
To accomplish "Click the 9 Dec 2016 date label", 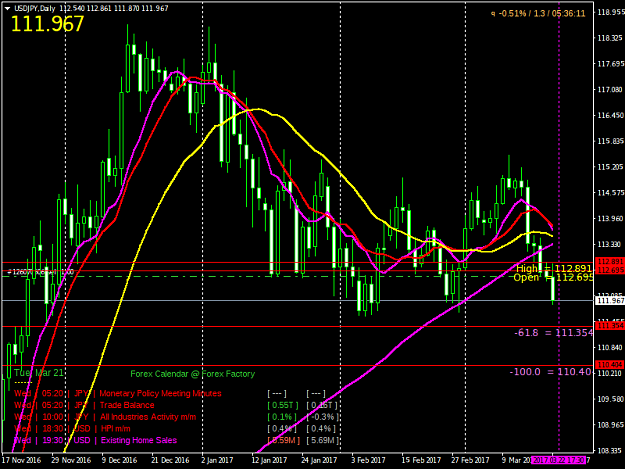I will [119, 460].
